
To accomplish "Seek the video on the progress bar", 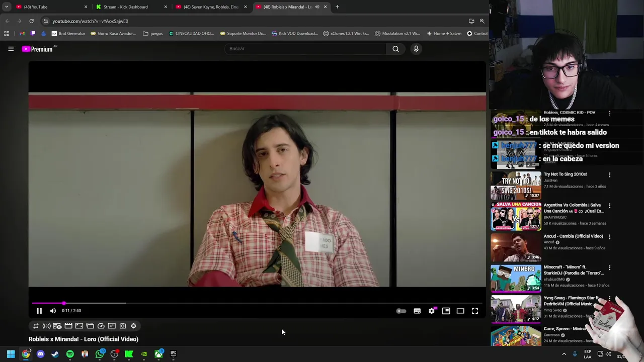I will pos(257,303).
